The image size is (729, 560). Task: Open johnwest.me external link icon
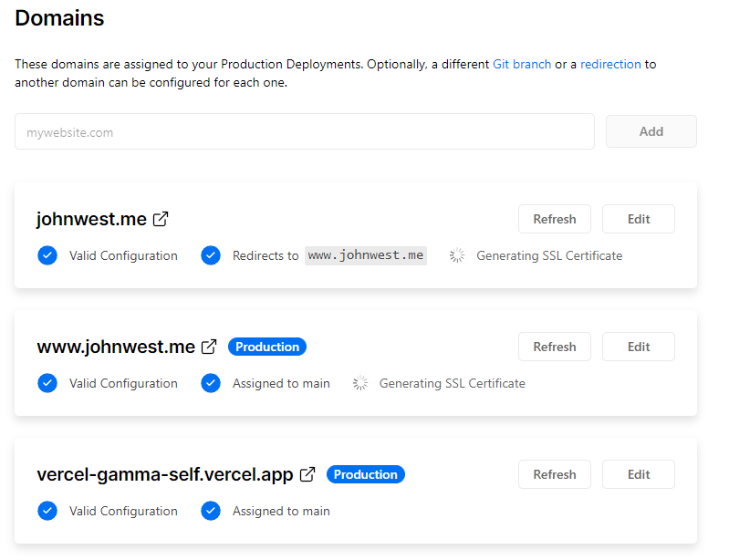161,219
